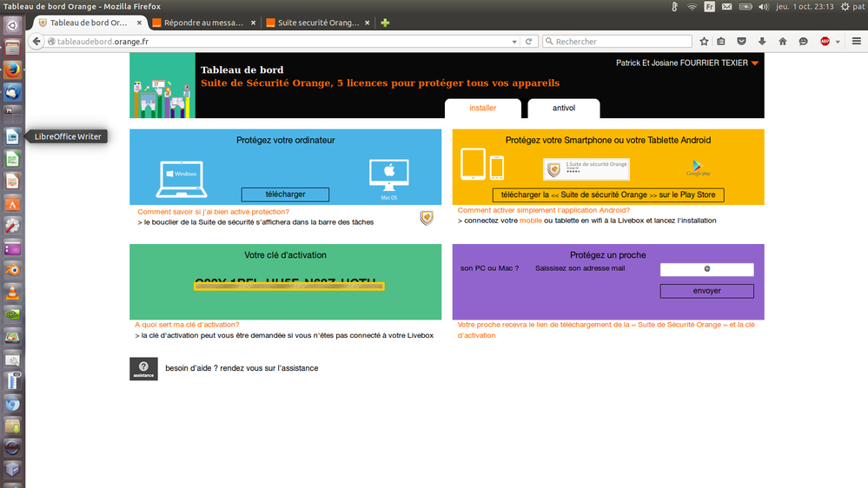Click the Adblock Plus ABP icon

825,42
